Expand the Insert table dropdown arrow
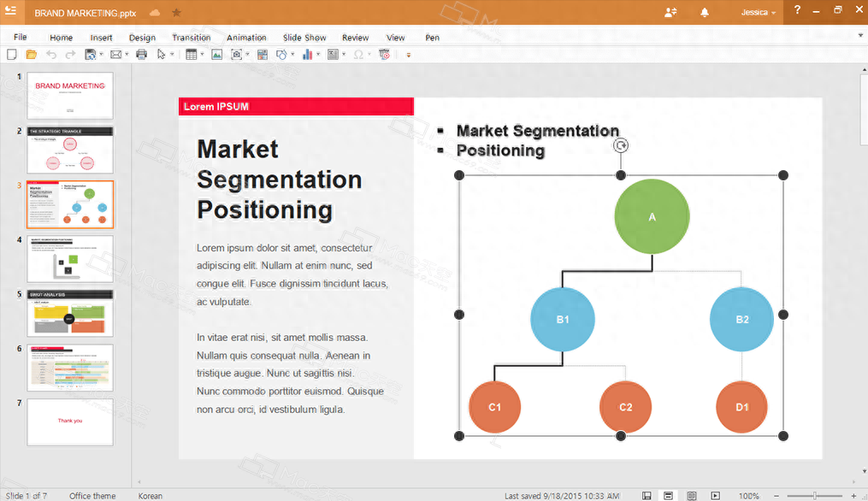Screen dimensions: 868x501 [x=201, y=55]
